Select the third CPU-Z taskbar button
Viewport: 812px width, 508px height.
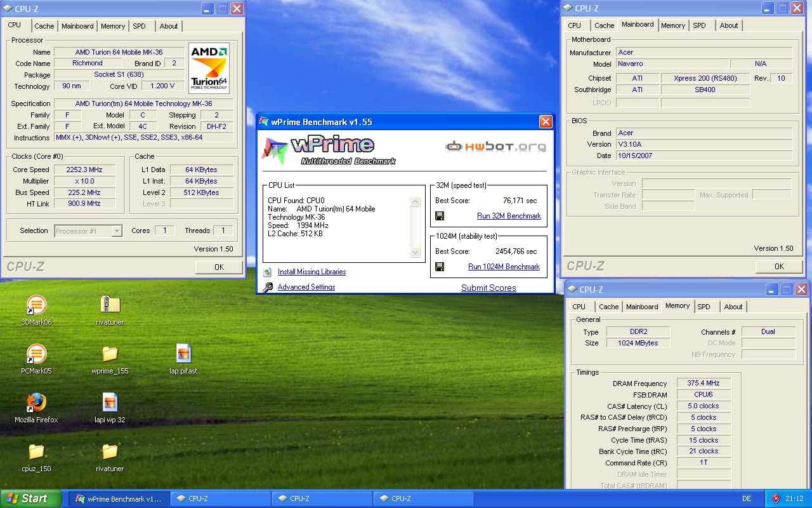click(423, 499)
